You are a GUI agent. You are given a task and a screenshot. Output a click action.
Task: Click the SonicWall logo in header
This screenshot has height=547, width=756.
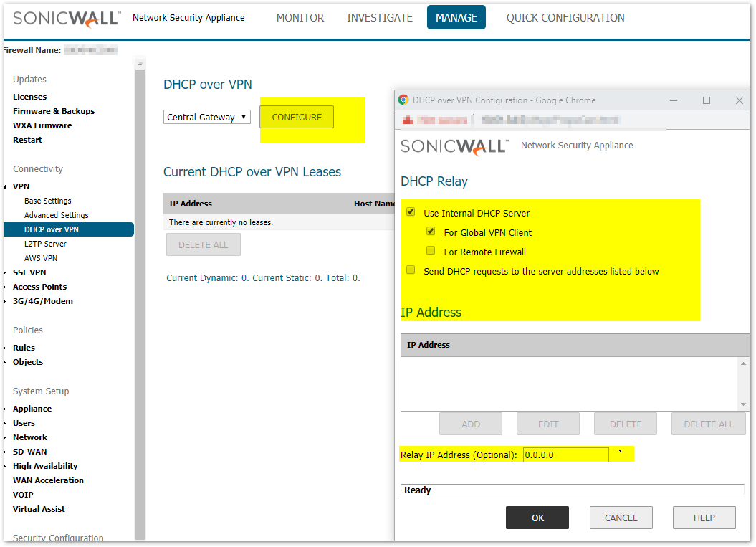click(66, 19)
